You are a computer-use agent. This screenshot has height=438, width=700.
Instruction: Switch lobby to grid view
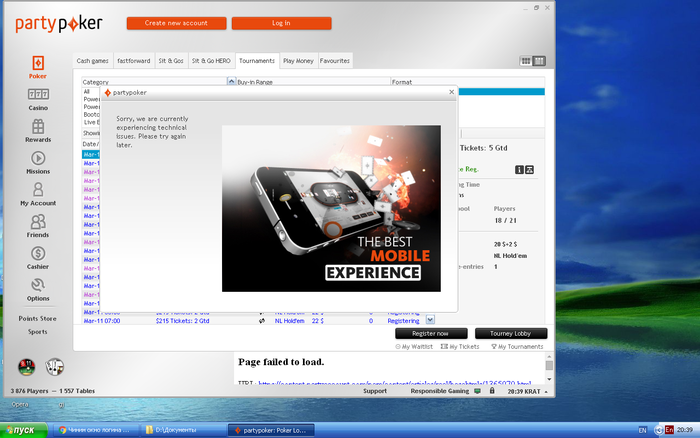coord(526,61)
